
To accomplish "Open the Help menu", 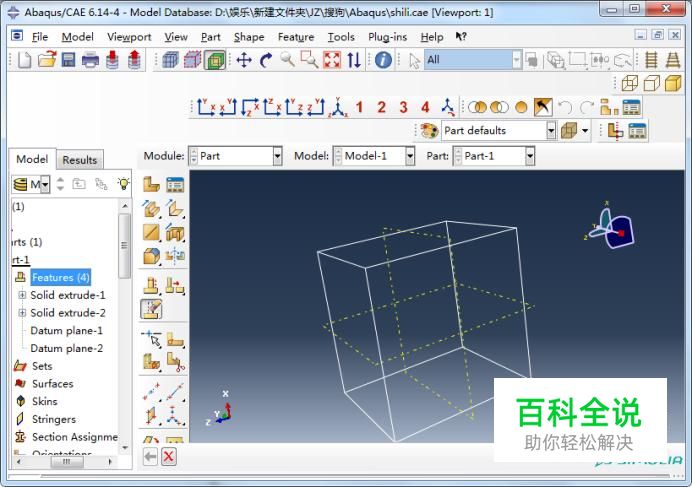I will [x=432, y=37].
